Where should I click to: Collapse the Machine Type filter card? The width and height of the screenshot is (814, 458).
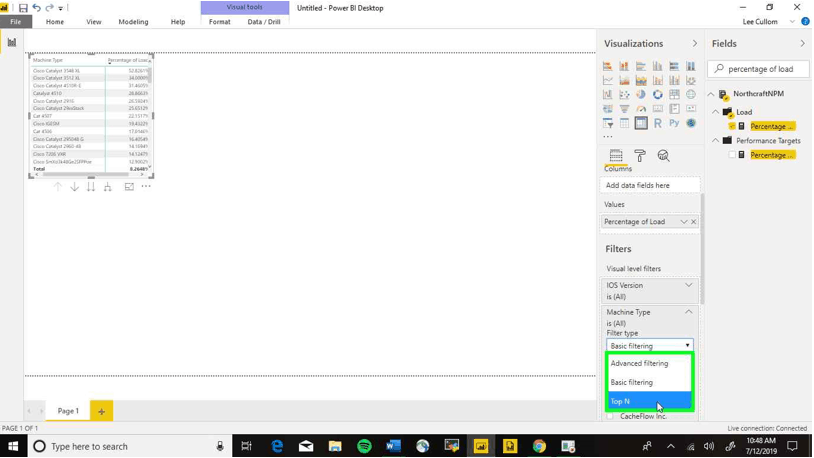689,312
